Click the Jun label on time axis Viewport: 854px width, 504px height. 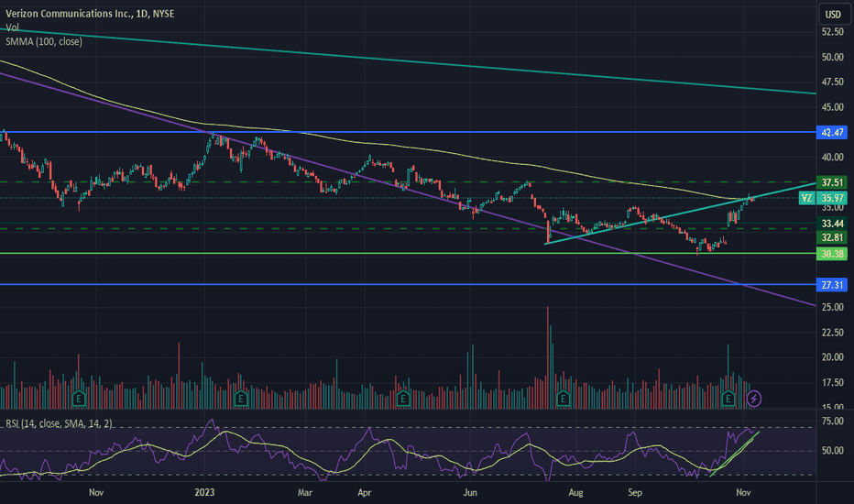470,493
